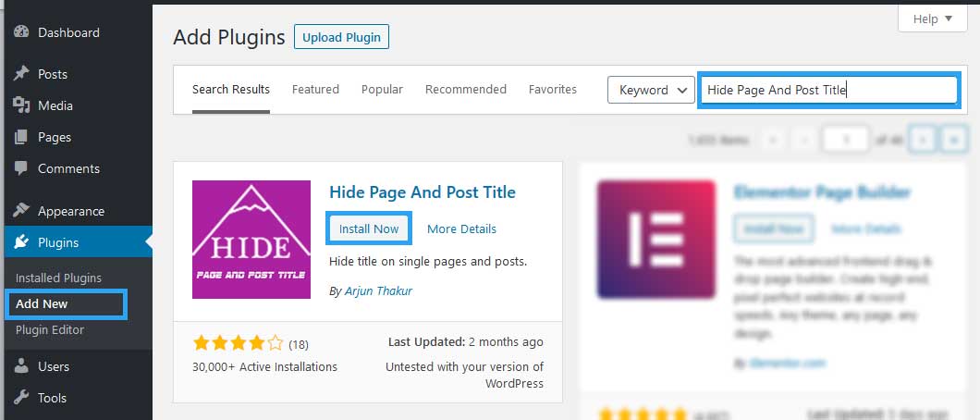Switch to Featured tab

pos(315,90)
